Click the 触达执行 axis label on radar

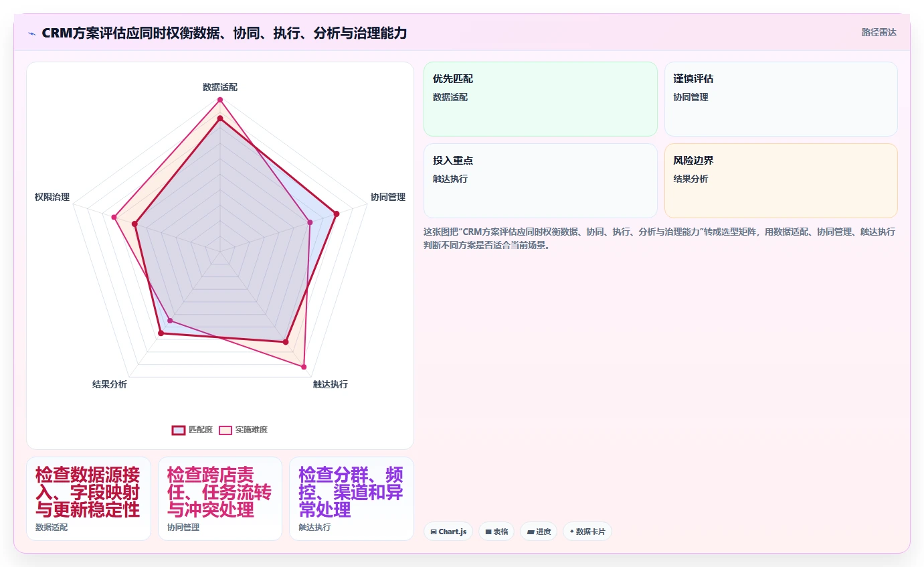point(331,384)
